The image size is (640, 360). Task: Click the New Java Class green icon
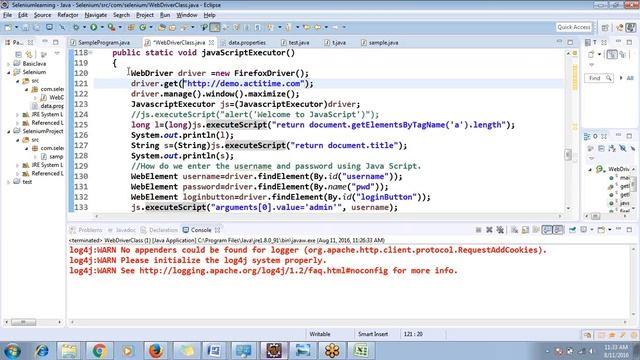point(142,27)
